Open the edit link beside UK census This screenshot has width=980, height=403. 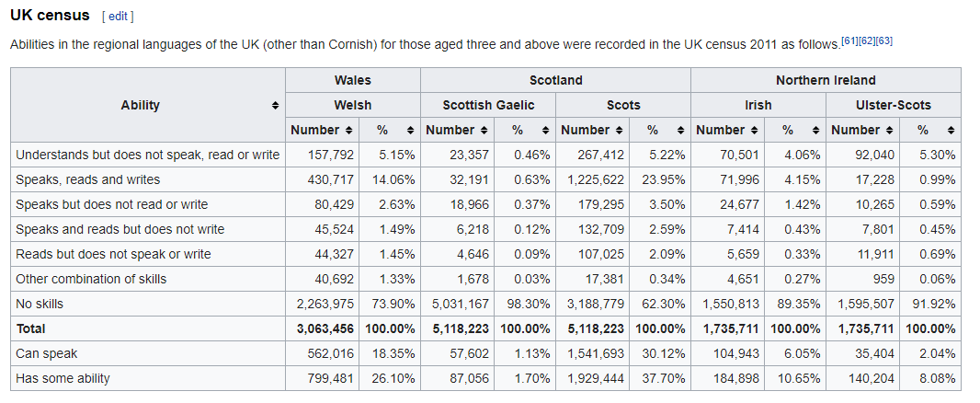118,17
